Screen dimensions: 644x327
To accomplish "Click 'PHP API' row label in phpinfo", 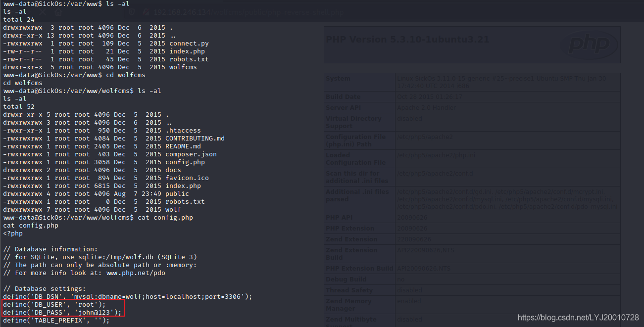I will [339, 218].
